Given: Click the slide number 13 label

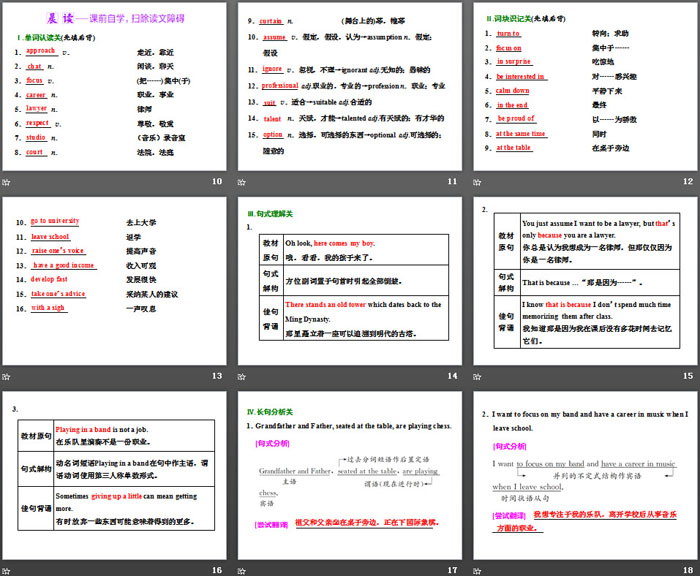Looking at the screenshot, I should (217, 376).
